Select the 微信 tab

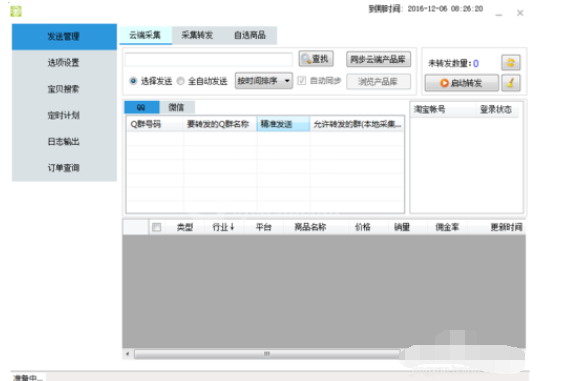[x=176, y=107]
